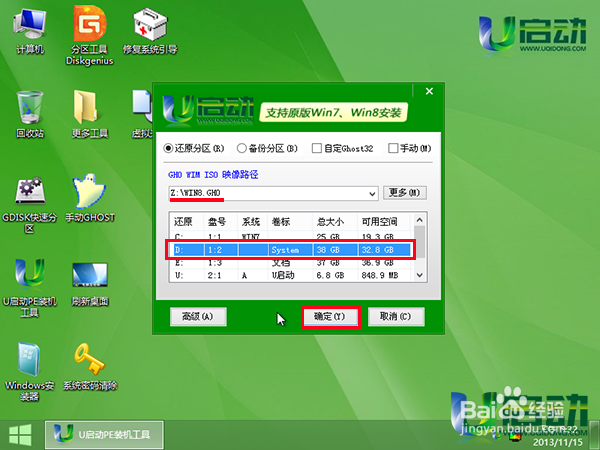Open the 计算机 desktop icon

click(30, 31)
